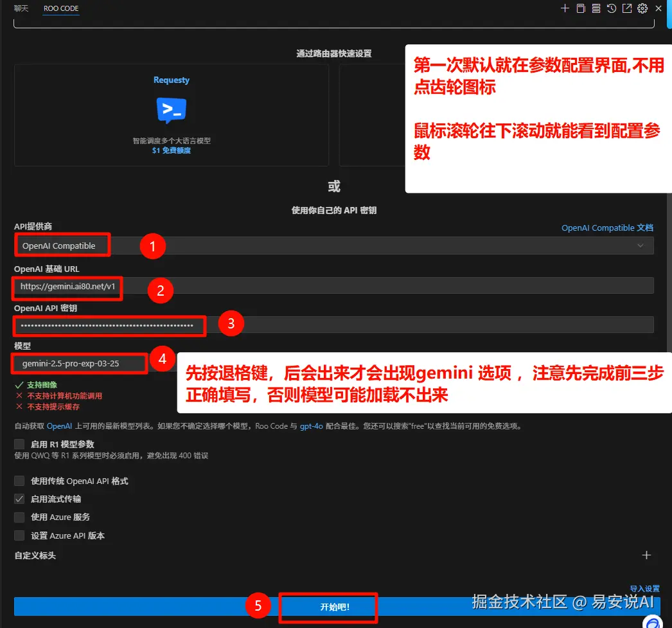
Task: Check the 使用 Azure 服务 checkbox
Action: coord(19,517)
